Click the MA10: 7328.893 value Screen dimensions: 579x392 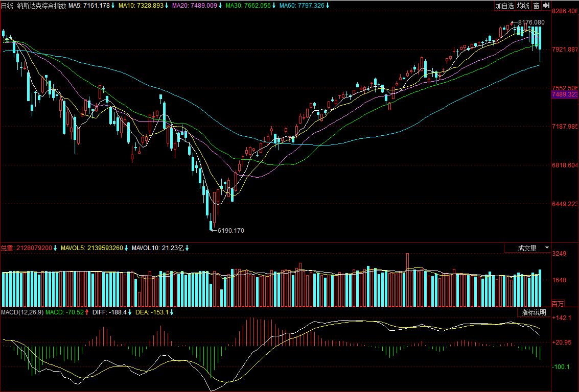141,6
